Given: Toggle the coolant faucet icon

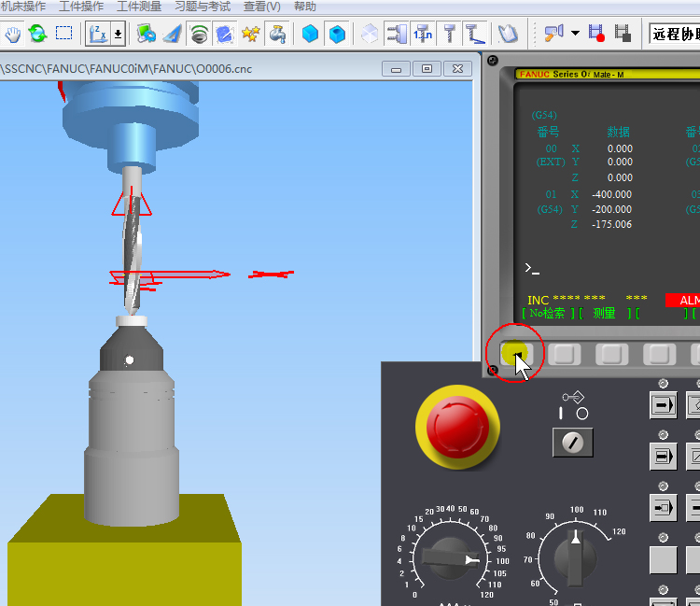Looking at the screenshot, I should click(277, 34).
